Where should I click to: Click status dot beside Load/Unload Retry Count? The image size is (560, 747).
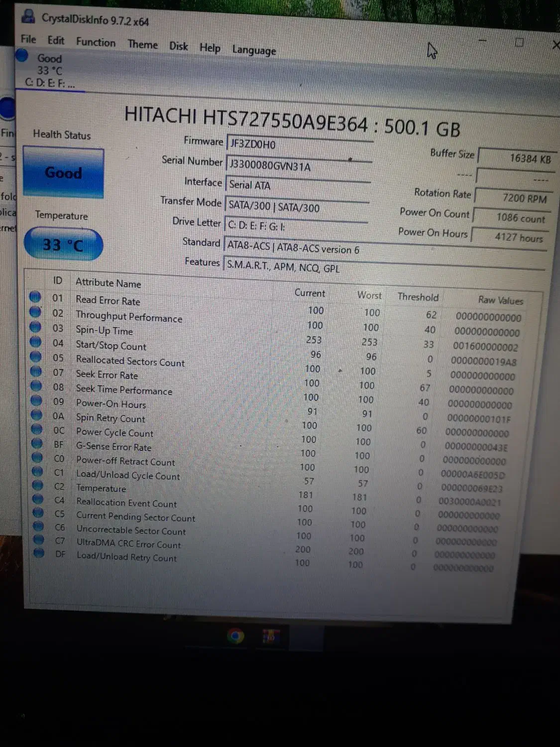39,552
